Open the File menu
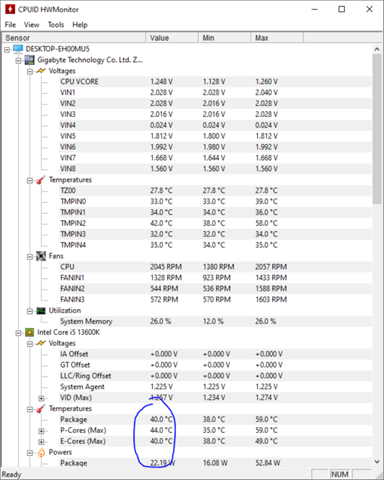This screenshot has width=384, height=480. pos(10,25)
